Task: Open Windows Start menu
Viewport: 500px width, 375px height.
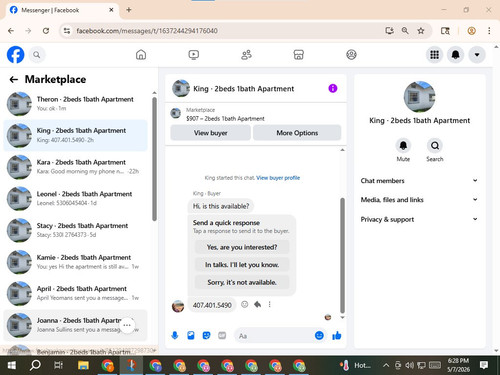Action: (x=11, y=365)
